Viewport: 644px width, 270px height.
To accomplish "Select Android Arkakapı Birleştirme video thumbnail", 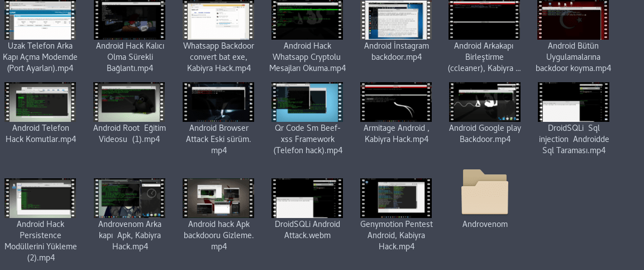I will tap(485, 20).
